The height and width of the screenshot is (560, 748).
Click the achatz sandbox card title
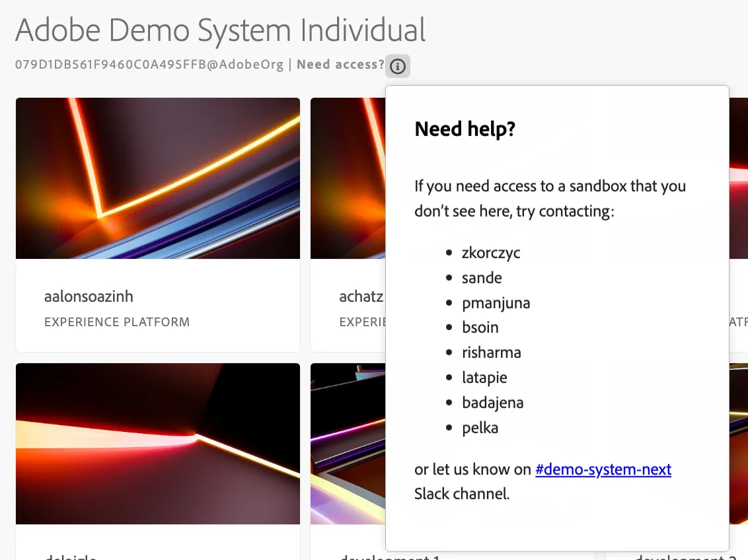(361, 297)
